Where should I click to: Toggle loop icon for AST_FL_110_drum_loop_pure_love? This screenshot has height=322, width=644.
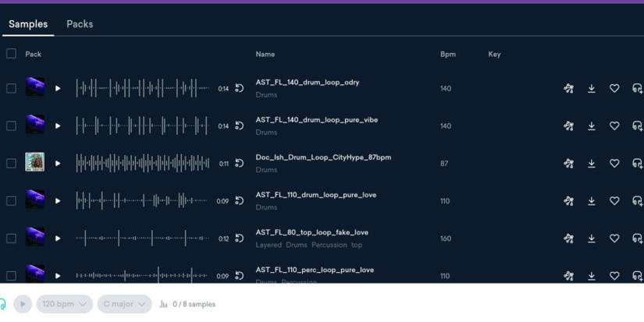[240, 200]
